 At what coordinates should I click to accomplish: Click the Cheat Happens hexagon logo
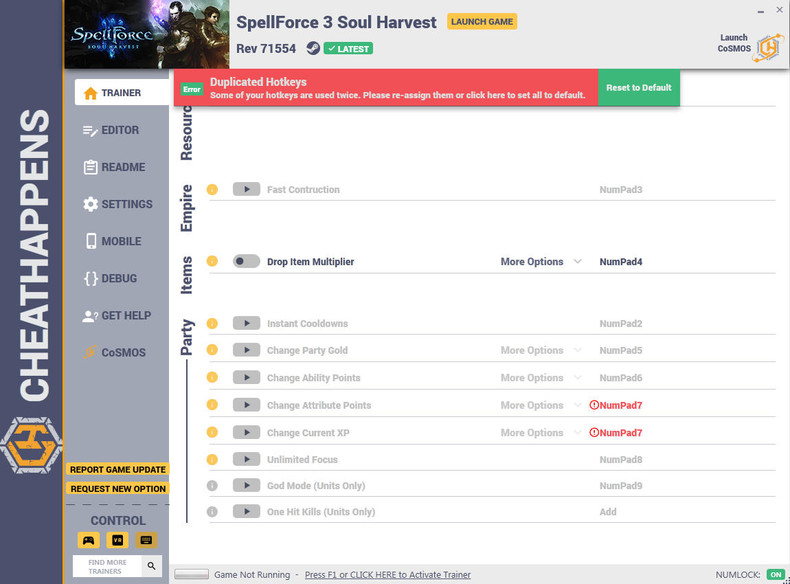click(31, 445)
